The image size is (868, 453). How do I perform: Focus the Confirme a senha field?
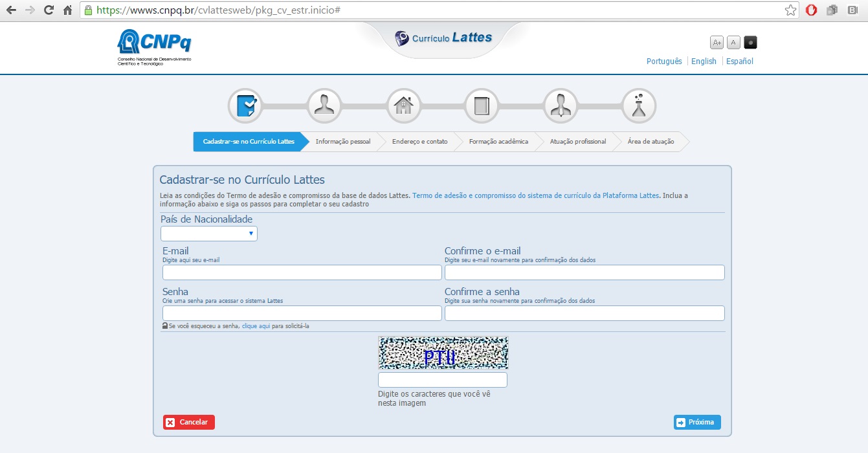click(x=584, y=313)
